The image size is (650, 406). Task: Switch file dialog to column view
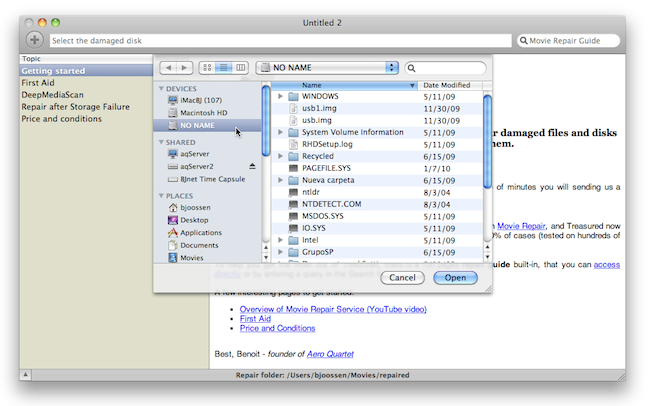coord(240,68)
